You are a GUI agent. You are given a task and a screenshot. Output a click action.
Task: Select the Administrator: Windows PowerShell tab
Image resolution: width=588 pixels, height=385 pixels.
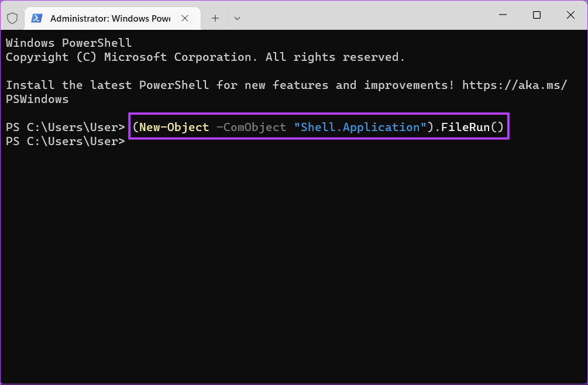[112, 18]
